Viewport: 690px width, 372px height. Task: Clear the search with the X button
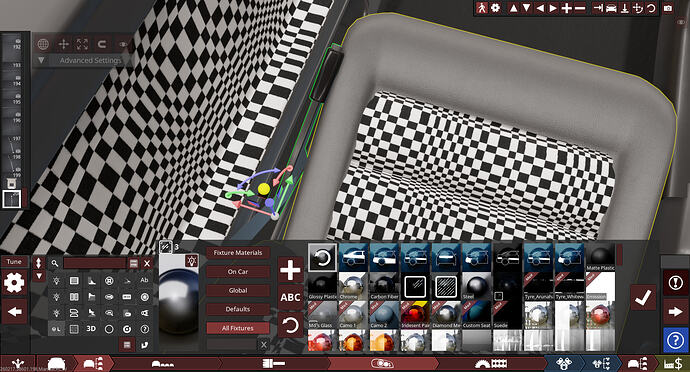(147, 263)
